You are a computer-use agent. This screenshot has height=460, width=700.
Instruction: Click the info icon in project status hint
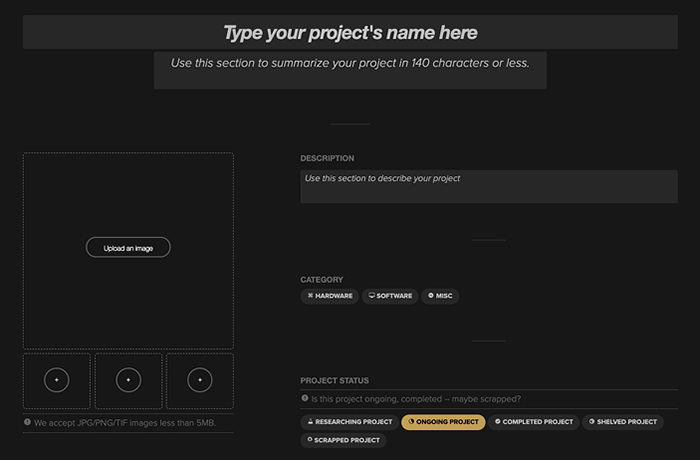[x=305, y=399]
